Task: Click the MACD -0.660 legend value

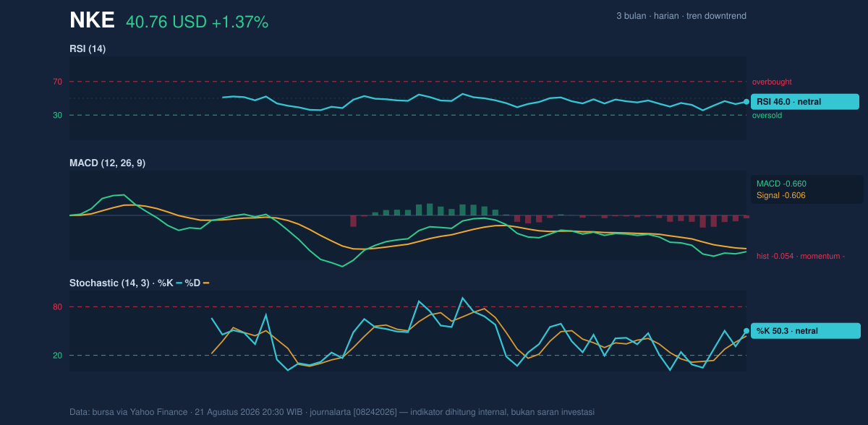Action: 781,184
